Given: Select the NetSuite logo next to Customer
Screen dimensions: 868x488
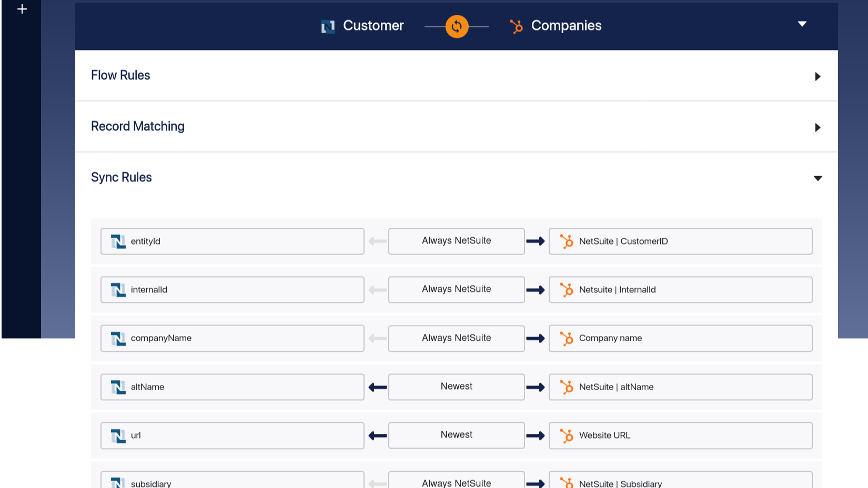Looking at the screenshot, I should 327,26.
